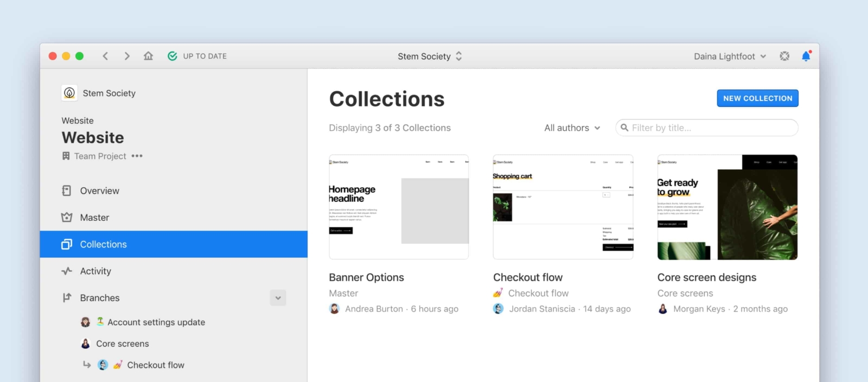Click the Checkout flow collection title
Image resolution: width=868 pixels, height=382 pixels.
click(528, 277)
